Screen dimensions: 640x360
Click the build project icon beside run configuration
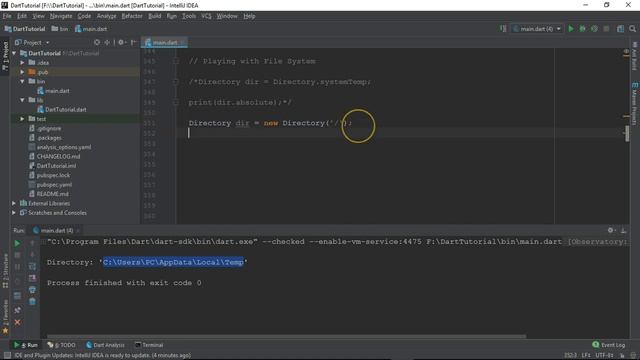(503, 29)
